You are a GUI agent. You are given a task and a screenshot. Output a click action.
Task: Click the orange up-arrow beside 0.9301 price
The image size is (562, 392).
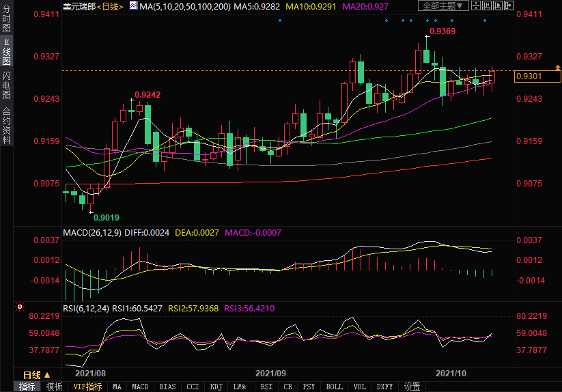pos(557,68)
